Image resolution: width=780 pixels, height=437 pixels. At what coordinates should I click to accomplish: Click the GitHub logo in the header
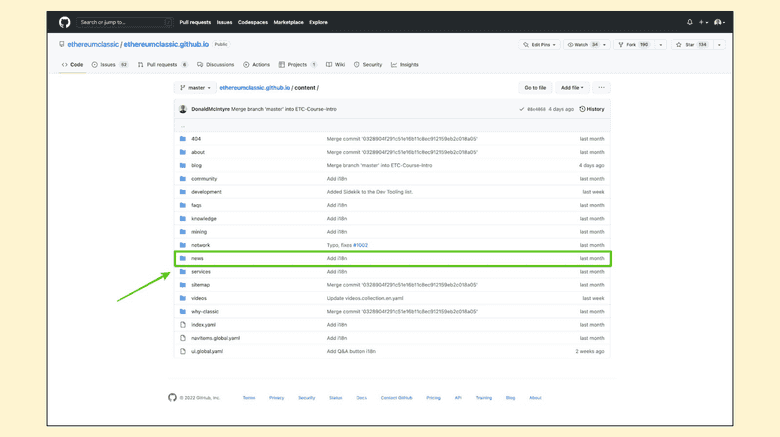pos(65,22)
